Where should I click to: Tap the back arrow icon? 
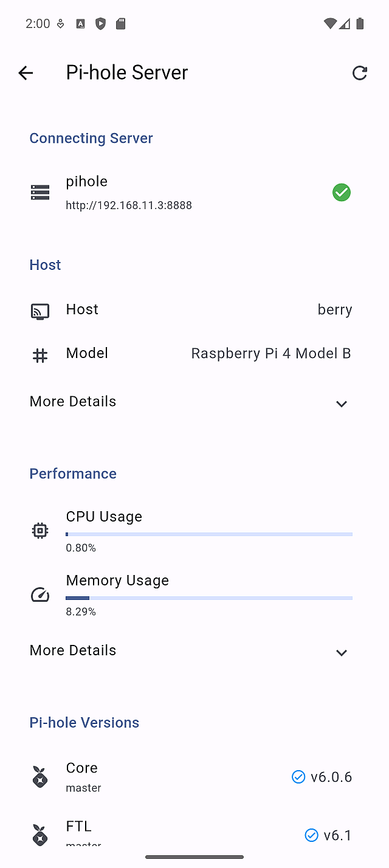26,73
